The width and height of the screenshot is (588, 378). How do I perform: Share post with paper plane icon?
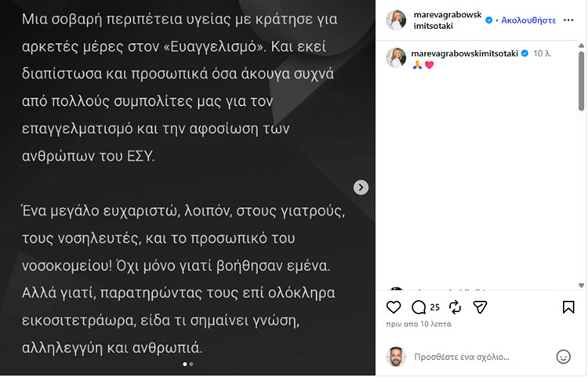pyautogui.click(x=481, y=307)
